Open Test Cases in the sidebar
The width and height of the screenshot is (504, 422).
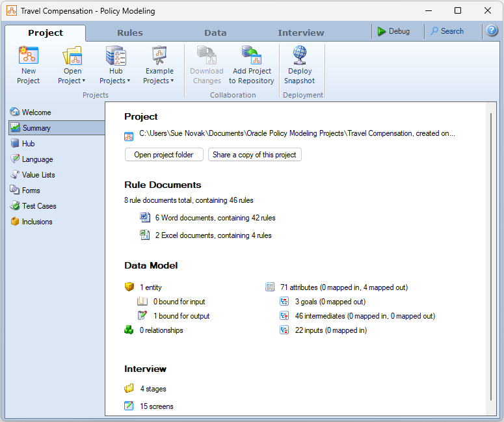[x=39, y=206]
